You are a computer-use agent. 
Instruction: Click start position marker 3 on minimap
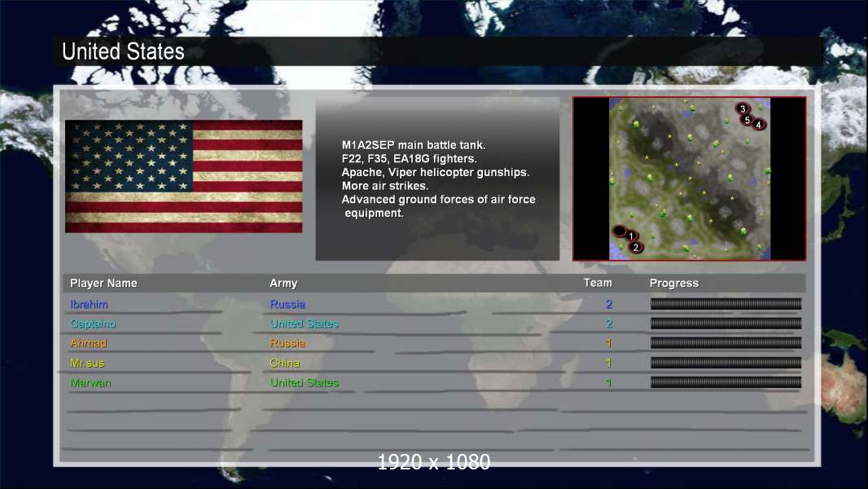tap(743, 108)
